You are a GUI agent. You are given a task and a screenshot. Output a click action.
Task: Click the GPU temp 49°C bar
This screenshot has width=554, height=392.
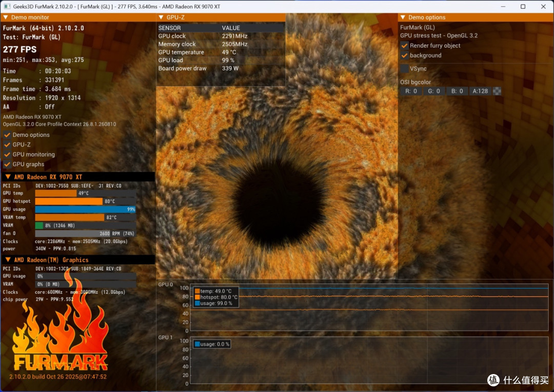click(x=86, y=193)
